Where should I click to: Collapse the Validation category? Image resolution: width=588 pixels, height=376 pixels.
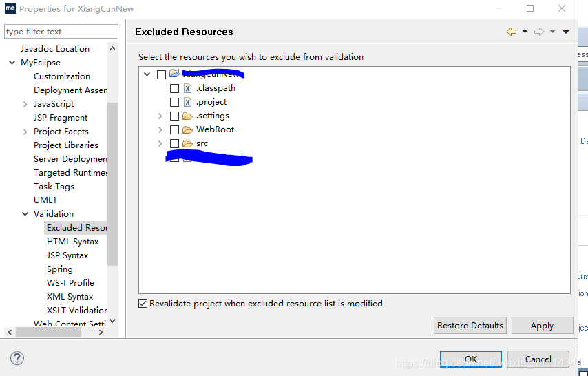[25, 214]
